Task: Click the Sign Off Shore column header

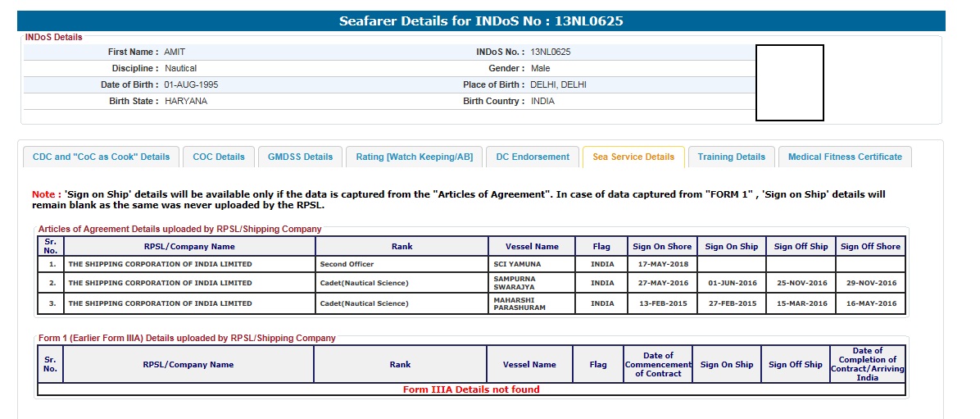Action: tap(870, 246)
